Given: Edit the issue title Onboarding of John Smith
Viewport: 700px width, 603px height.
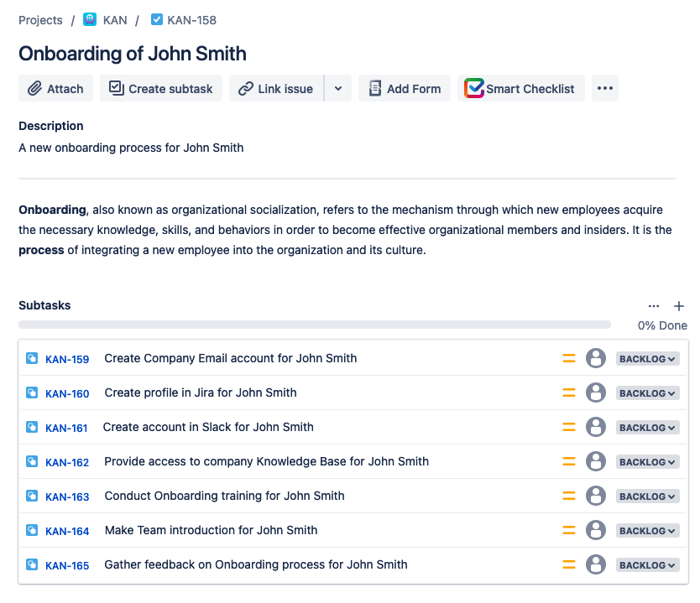Looking at the screenshot, I should [133, 54].
